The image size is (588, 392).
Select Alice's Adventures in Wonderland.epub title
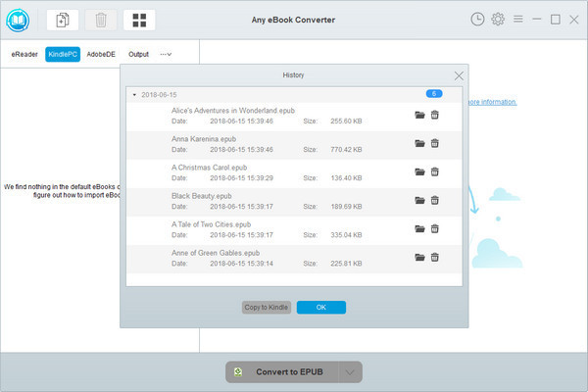tap(233, 111)
